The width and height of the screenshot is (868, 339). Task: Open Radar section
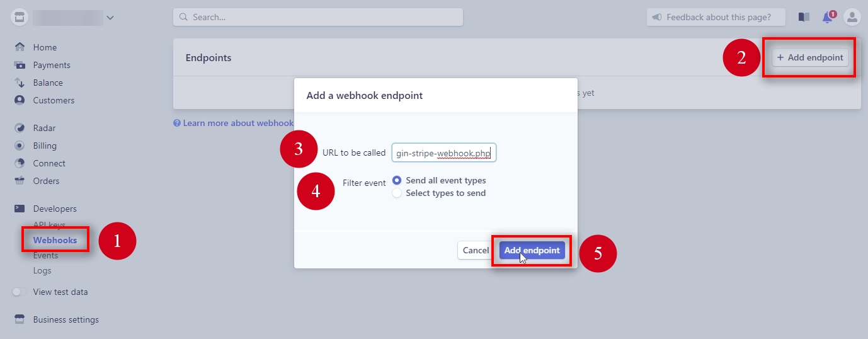coord(44,128)
